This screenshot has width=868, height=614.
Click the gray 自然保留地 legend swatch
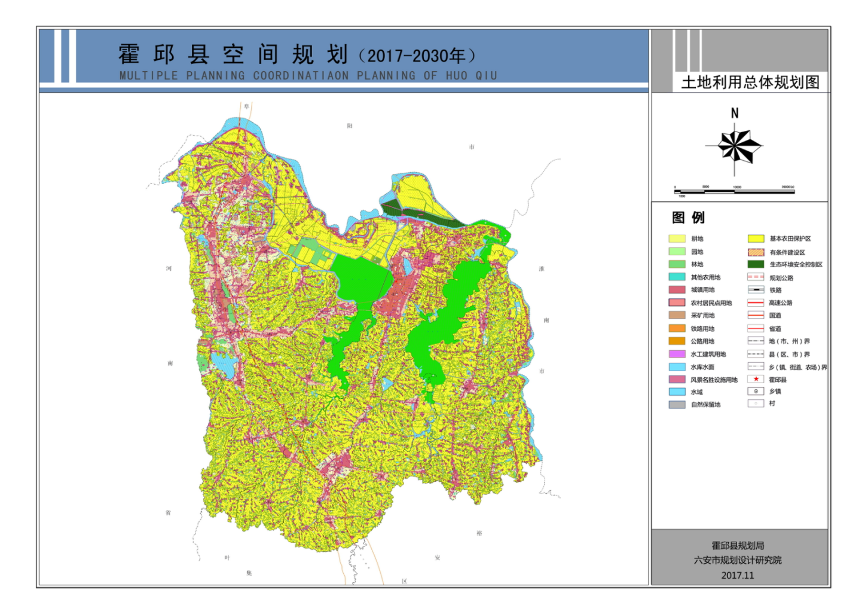click(677, 405)
